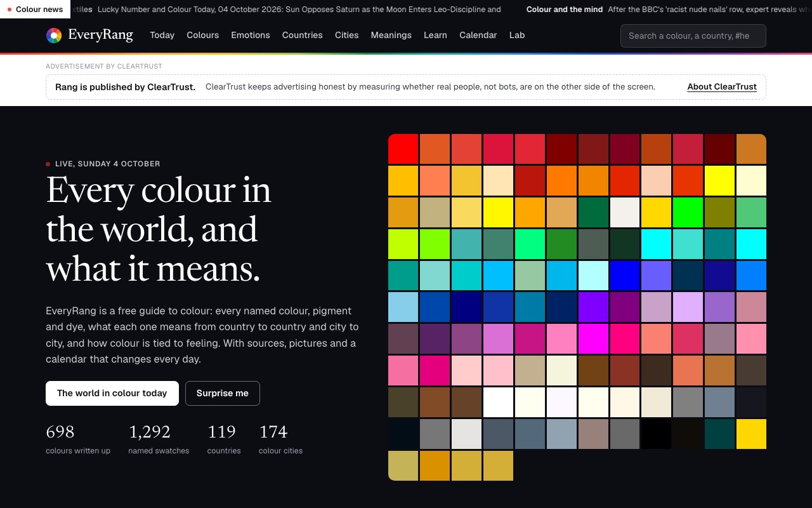Open the Lucky Number and Colour Today headline
Image resolution: width=812 pixels, height=508 pixels.
click(299, 10)
